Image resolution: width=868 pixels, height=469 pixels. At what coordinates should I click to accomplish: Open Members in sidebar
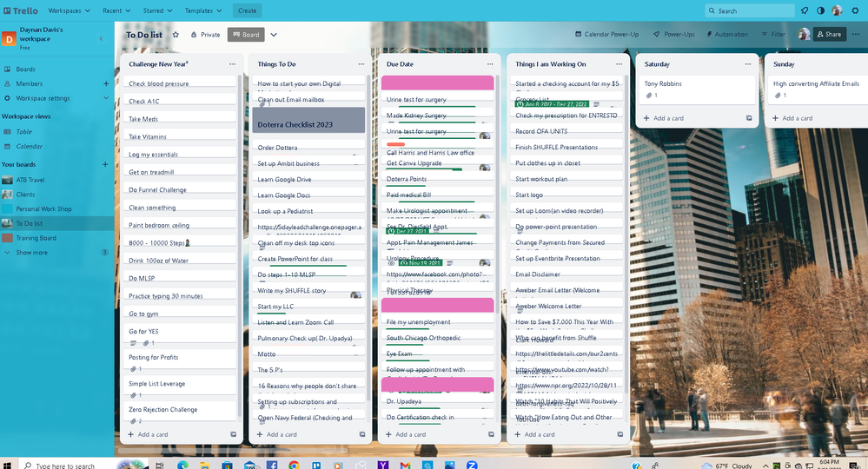30,84
